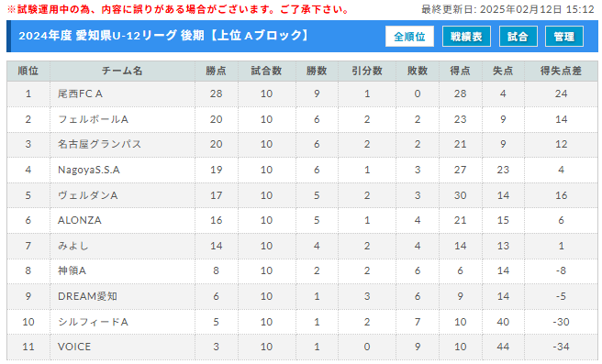The image size is (602, 364).
Task: Switch to the 戦績表 tab
Action: tap(466, 37)
